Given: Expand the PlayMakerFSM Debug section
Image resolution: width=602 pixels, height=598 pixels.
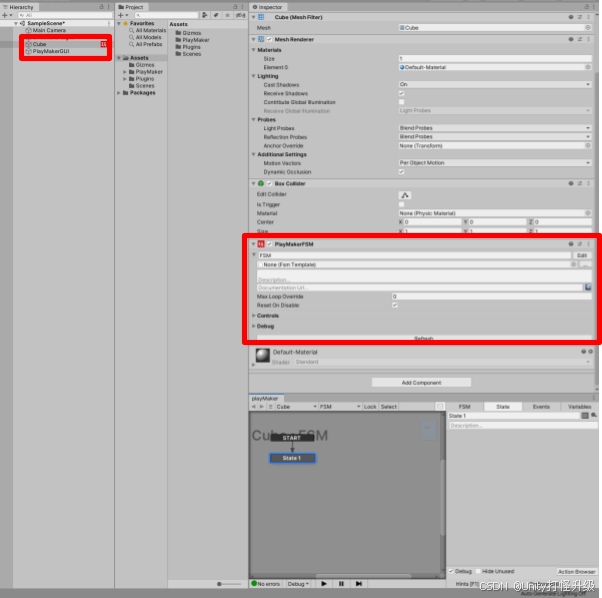Looking at the screenshot, I should 254,326.
